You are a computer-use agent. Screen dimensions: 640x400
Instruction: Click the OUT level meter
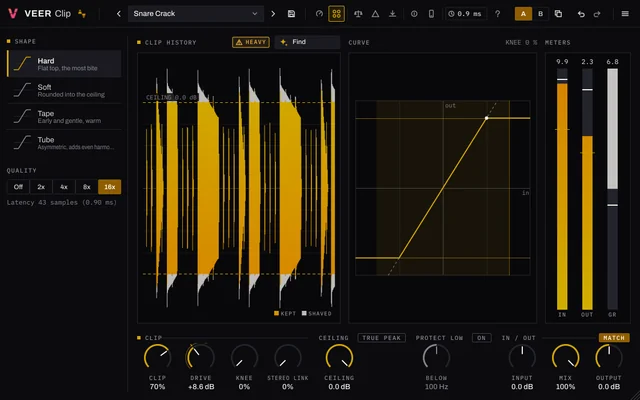tap(587, 189)
